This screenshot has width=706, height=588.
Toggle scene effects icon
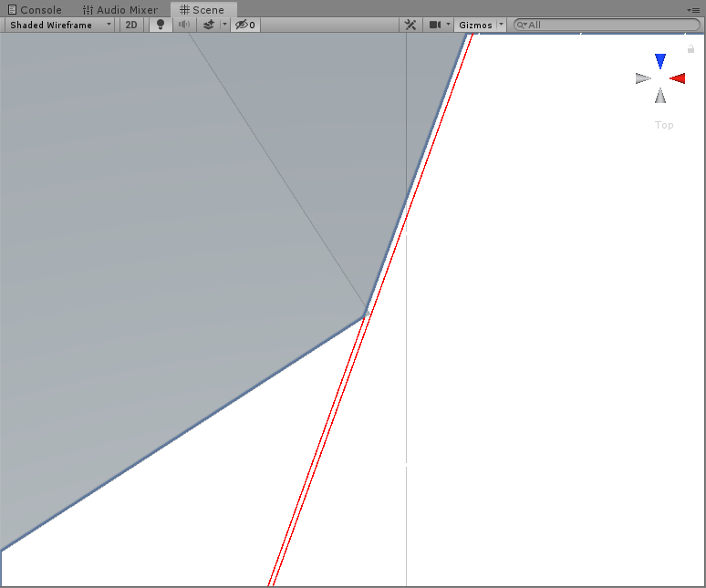(x=208, y=25)
